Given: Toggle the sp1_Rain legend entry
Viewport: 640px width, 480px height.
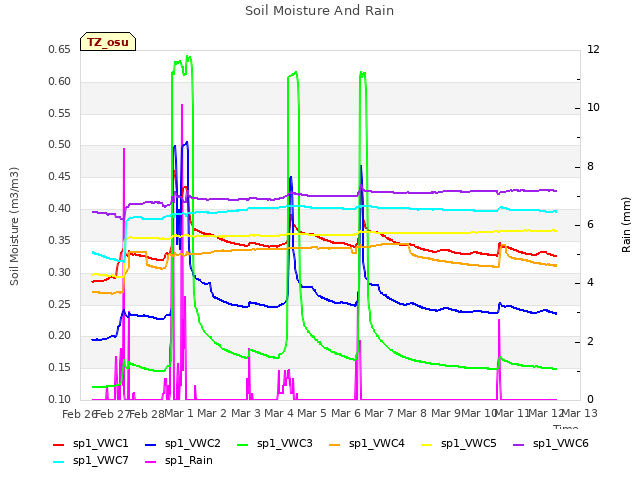Looking at the screenshot, I should (x=179, y=461).
